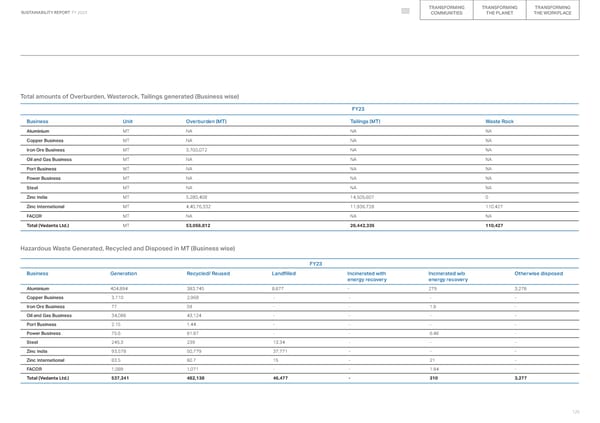Viewport: 600px width, 423px height.
Task: Click Total overburden value 53,058,812
Action: coord(198,226)
